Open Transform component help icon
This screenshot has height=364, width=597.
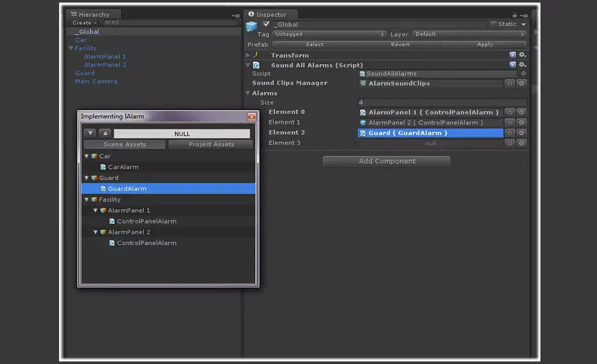pyautogui.click(x=512, y=55)
